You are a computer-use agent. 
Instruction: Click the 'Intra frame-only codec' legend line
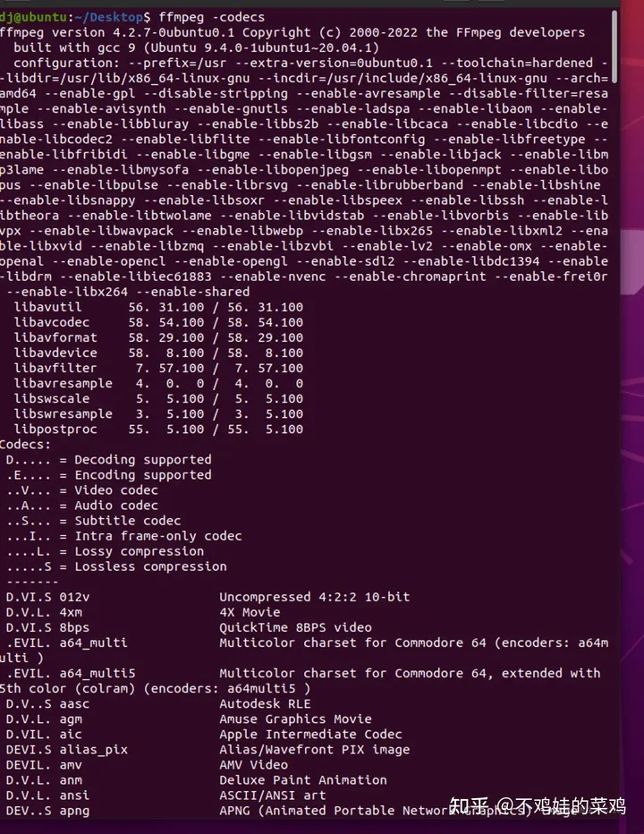pos(124,536)
